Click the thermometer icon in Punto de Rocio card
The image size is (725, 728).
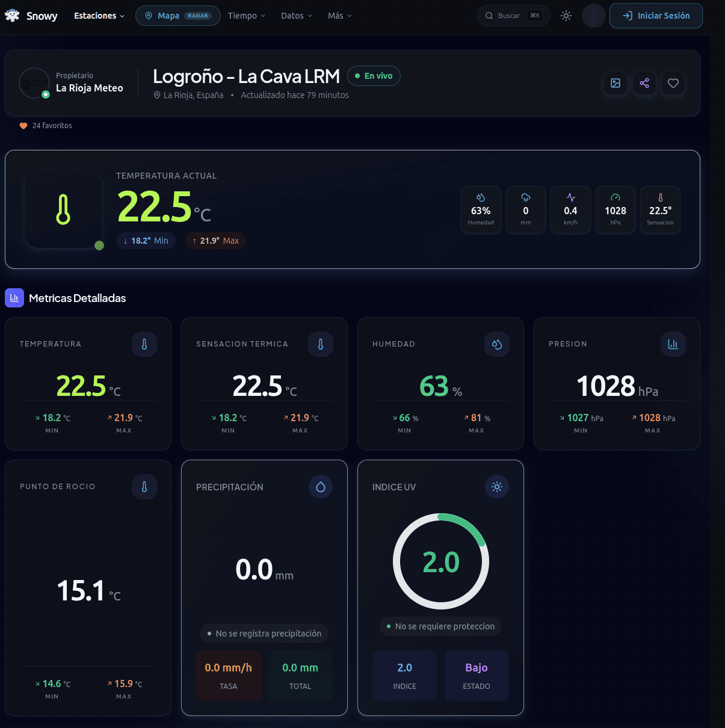click(x=144, y=487)
